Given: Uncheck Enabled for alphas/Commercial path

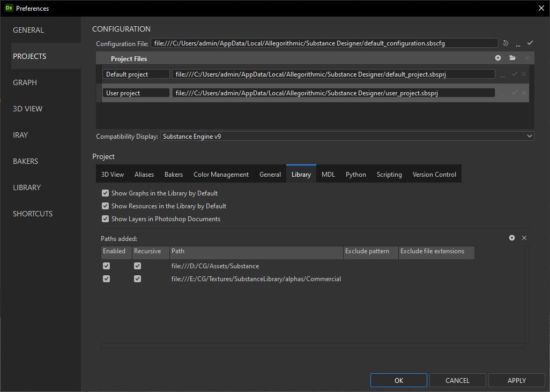Looking at the screenshot, I should point(106,279).
